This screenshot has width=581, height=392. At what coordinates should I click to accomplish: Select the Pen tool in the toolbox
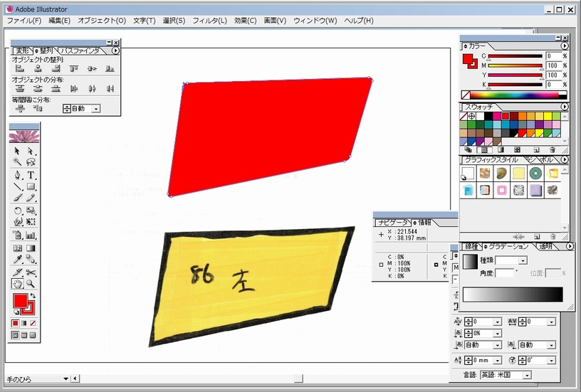click(x=18, y=175)
